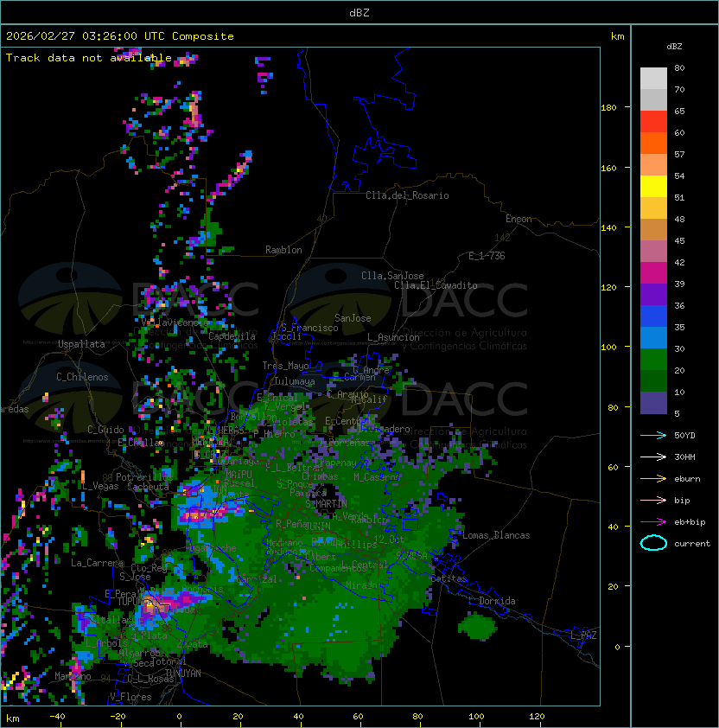Image resolution: width=719 pixels, height=728 pixels.
Task: Select the light gray 80 dBZ swatch
Action: [653, 79]
